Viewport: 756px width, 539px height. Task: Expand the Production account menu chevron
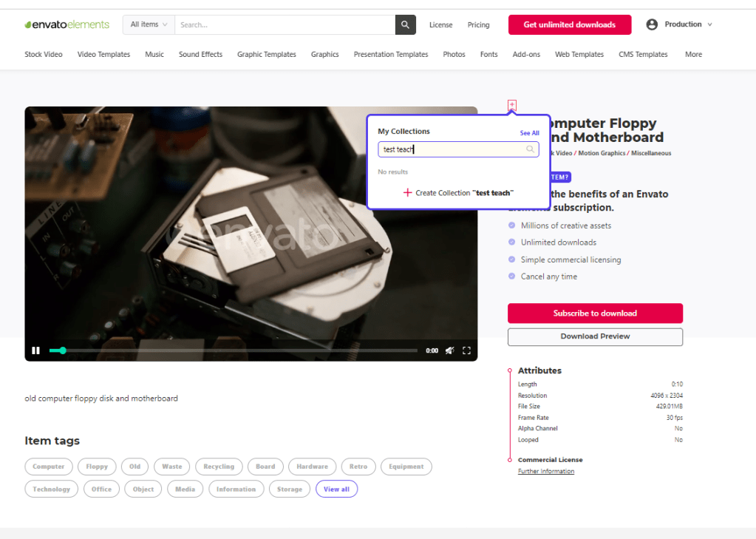click(709, 24)
